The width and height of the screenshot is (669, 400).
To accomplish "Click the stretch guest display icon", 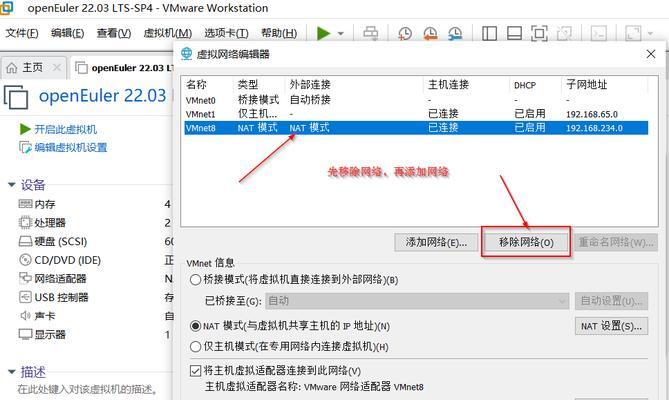I will coord(633,33).
